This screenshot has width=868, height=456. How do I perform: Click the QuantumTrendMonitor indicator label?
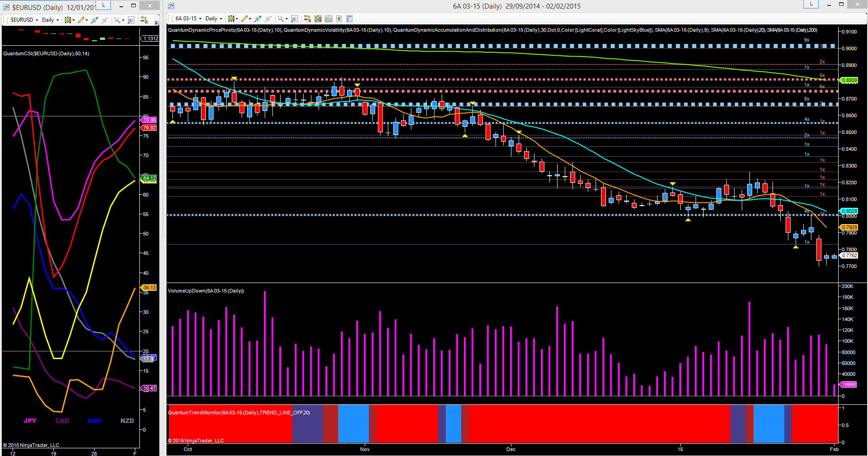239,413
